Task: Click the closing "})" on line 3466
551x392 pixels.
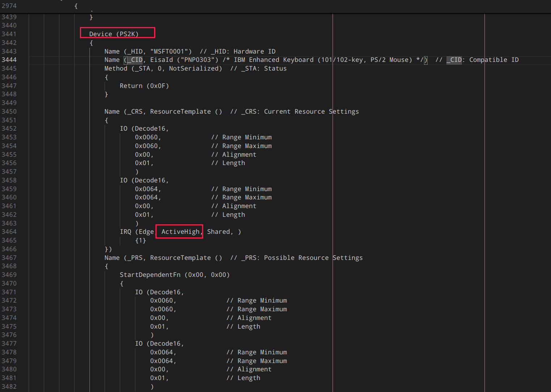Action: (108, 249)
